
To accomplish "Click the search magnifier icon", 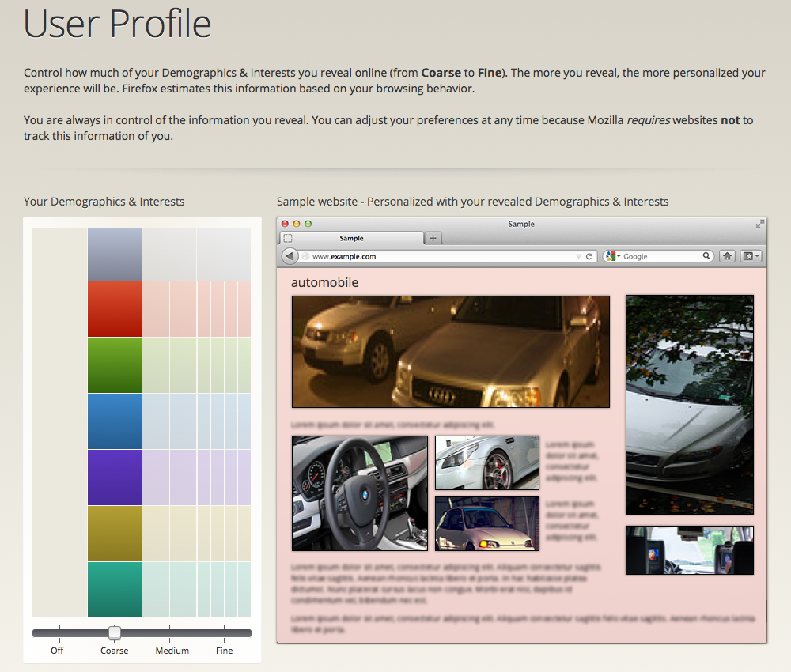I will pyautogui.click(x=706, y=256).
